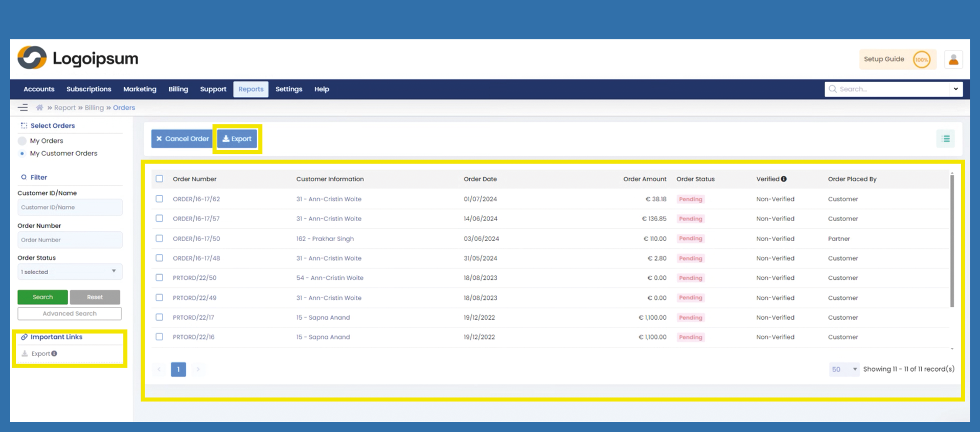
Task: Click the info icon beside the sidebar Export link
Action: point(54,353)
